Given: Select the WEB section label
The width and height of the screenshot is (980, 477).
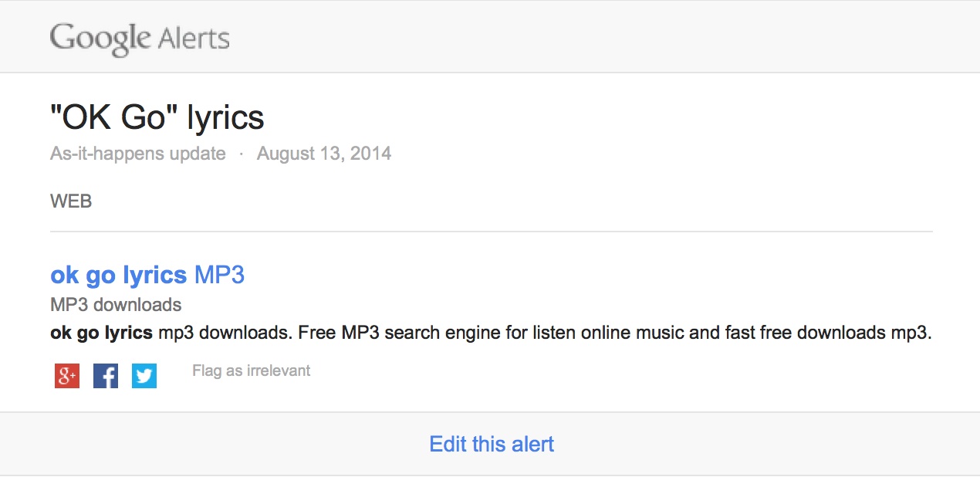Looking at the screenshot, I should [x=71, y=201].
